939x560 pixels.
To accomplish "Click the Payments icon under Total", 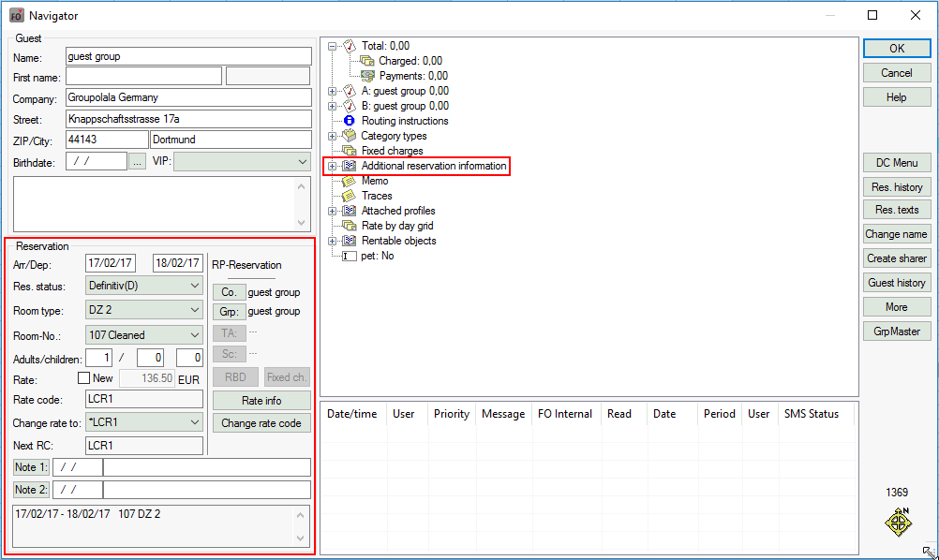I will (x=367, y=76).
